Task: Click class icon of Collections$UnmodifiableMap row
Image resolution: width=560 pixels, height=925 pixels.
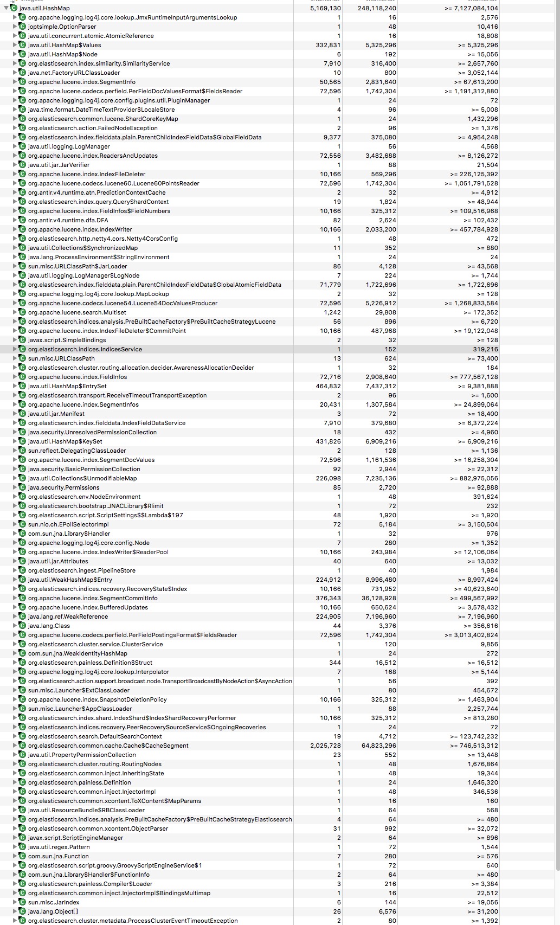Action: click(x=22, y=478)
